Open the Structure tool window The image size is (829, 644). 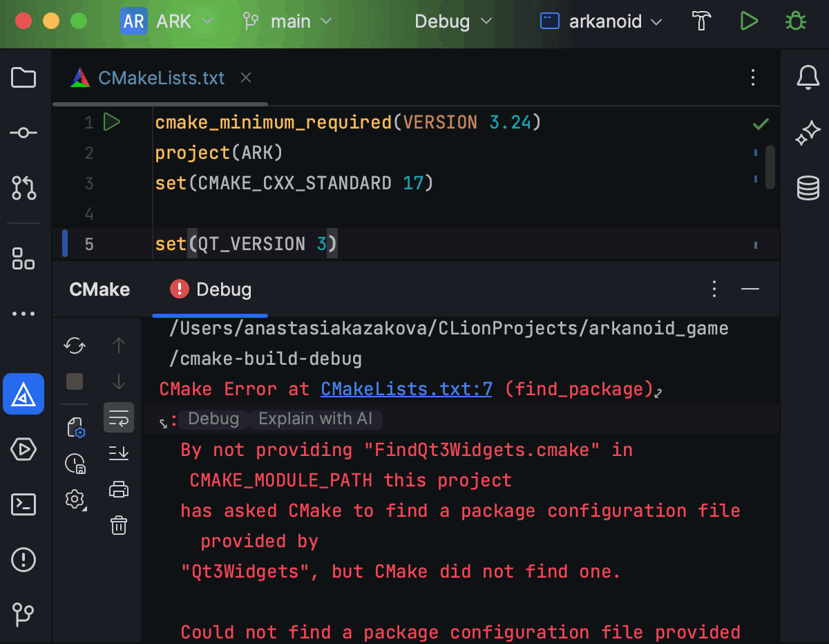tap(23, 259)
